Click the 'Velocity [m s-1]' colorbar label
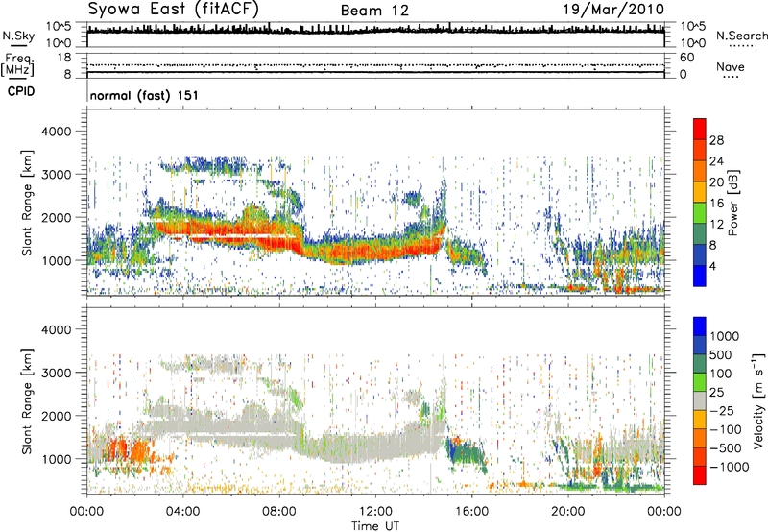The width and height of the screenshot is (768, 532). [x=758, y=400]
